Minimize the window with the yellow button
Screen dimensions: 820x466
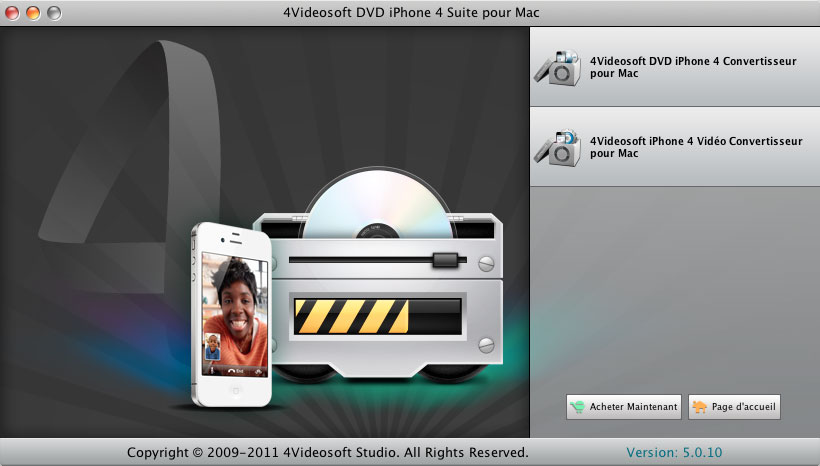pos(33,12)
